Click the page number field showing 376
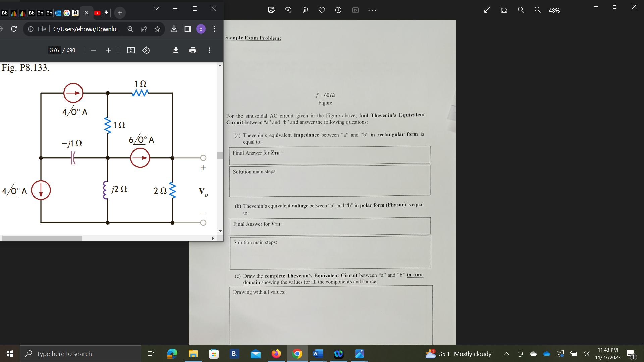The width and height of the screenshot is (644, 362). pyautogui.click(x=54, y=50)
